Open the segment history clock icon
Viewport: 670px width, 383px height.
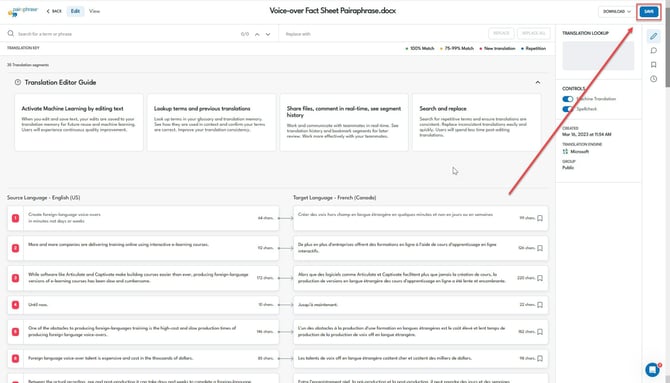click(x=653, y=79)
